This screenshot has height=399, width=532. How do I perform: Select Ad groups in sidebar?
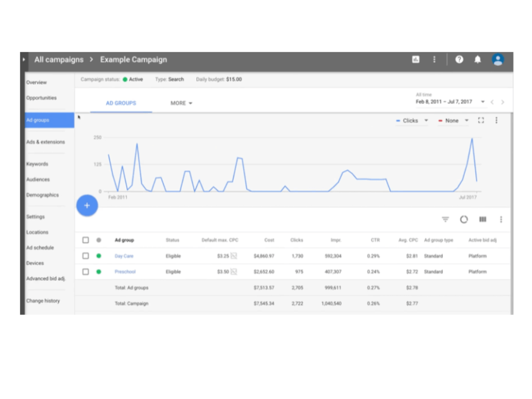(x=49, y=120)
